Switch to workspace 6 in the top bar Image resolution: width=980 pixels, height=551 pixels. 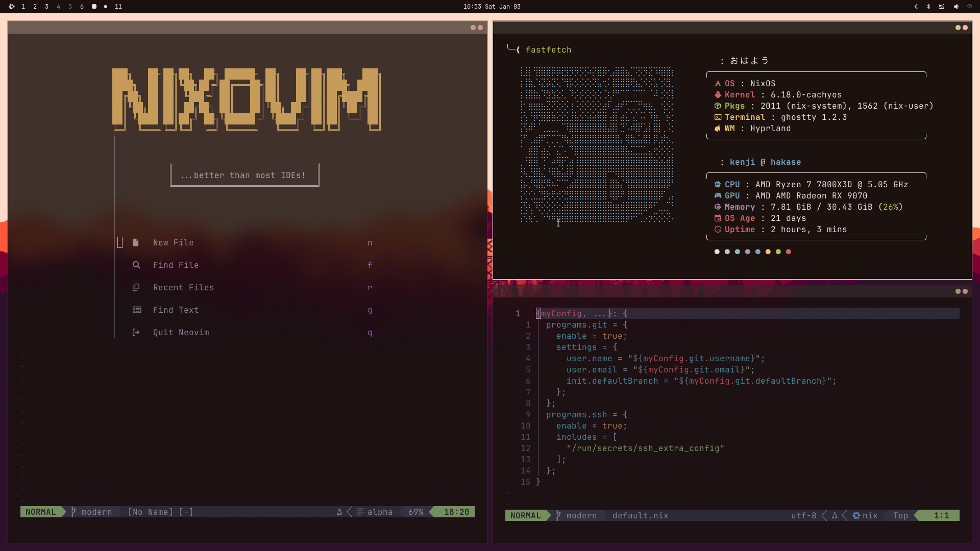click(82, 7)
